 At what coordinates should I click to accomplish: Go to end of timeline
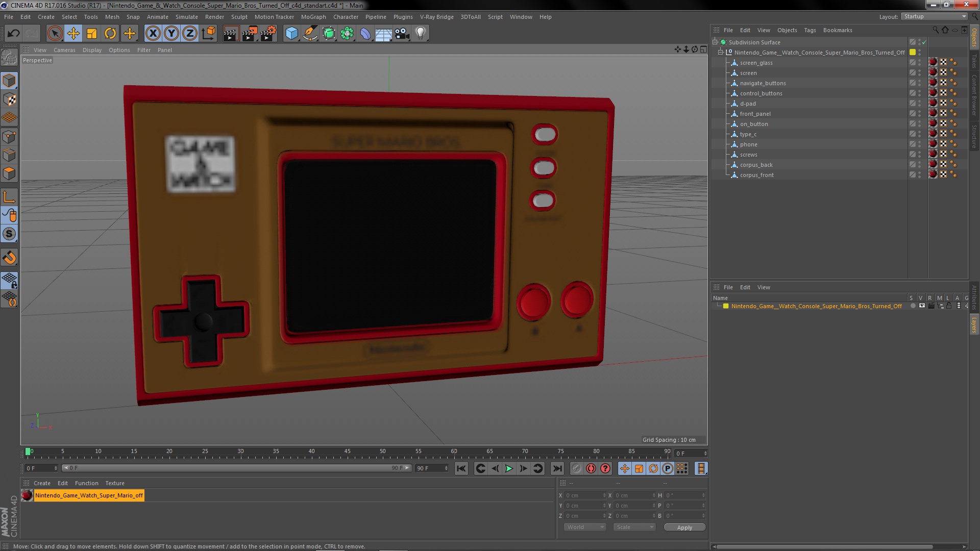point(557,468)
